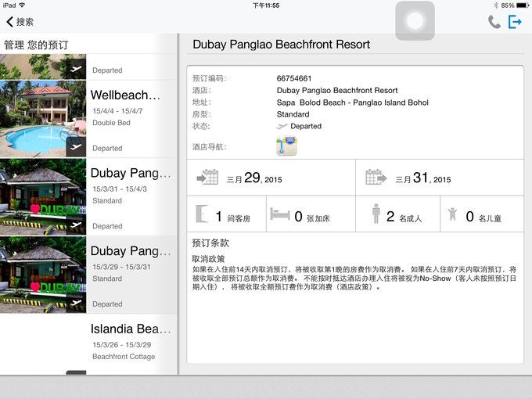Viewport: 532px width, 399px height.
Task: Tap 预订条款 section heading
Action: 210,243
